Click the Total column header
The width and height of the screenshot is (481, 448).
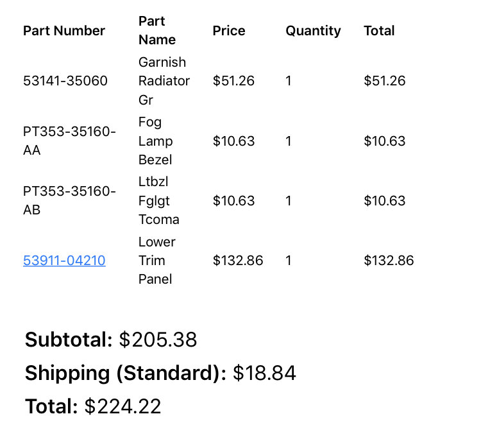[x=379, y=31]
